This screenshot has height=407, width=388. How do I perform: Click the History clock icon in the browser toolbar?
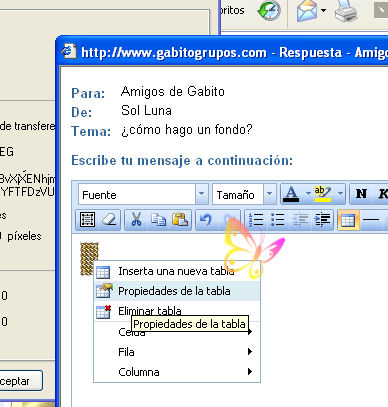[269, 11]
